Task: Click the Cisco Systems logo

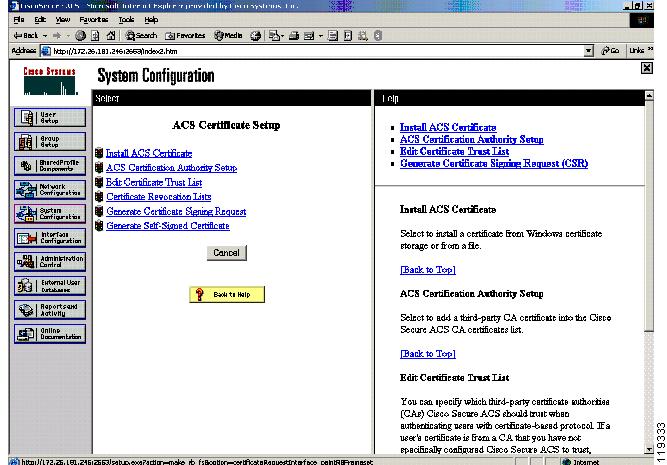Action: (x=50, y=81)
